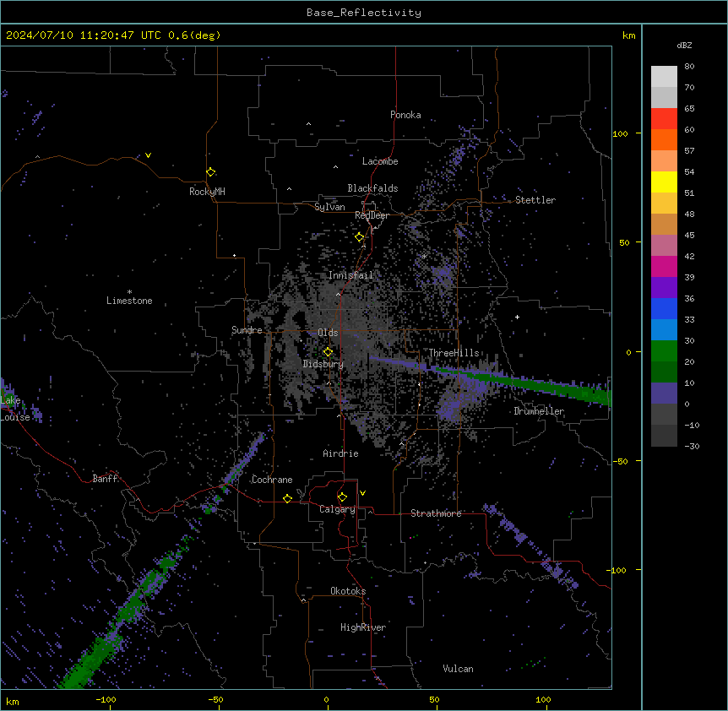Viewport: 728px width, 711px height.
Task: Click the green 30 dBZ legend swatch
Action: coord(664,351)
